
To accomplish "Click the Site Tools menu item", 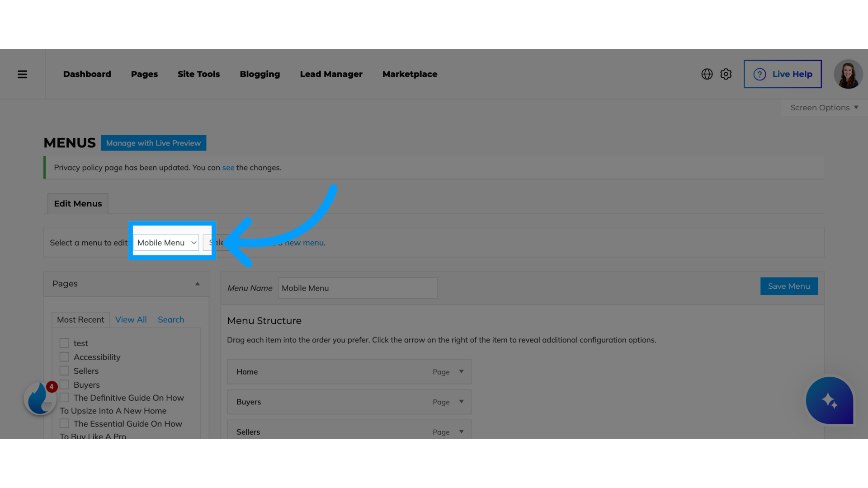I will 198,74.
